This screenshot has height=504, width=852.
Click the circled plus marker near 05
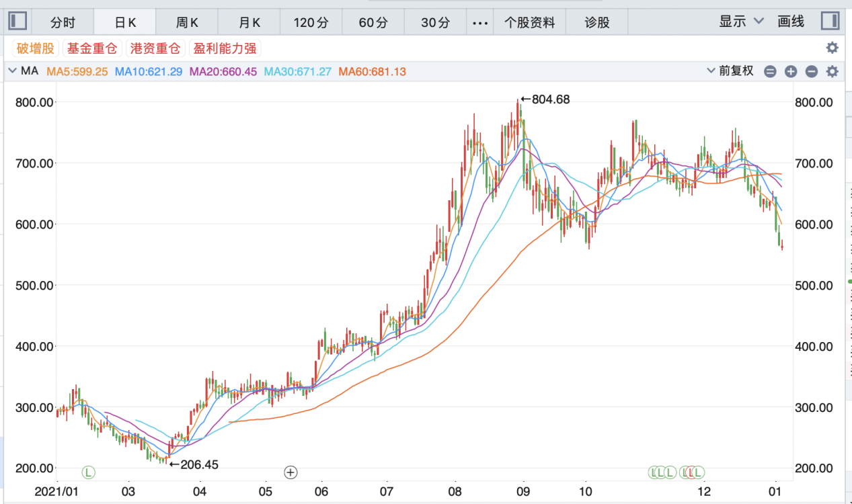(x=291, y=472)
